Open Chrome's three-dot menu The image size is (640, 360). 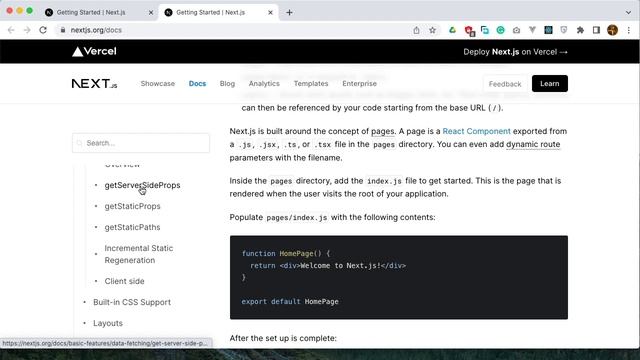point(629,30)
